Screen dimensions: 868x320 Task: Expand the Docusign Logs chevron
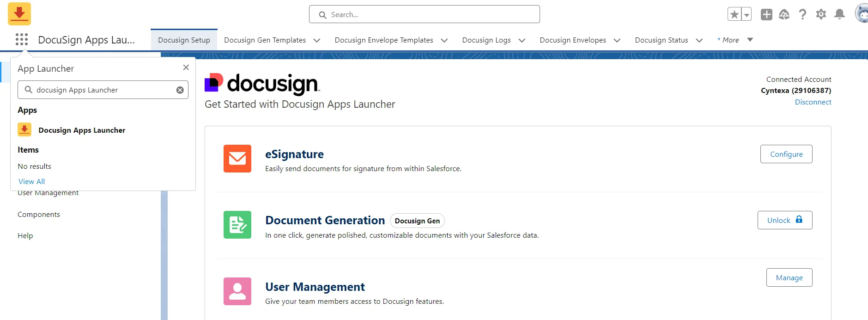(522, 40)
